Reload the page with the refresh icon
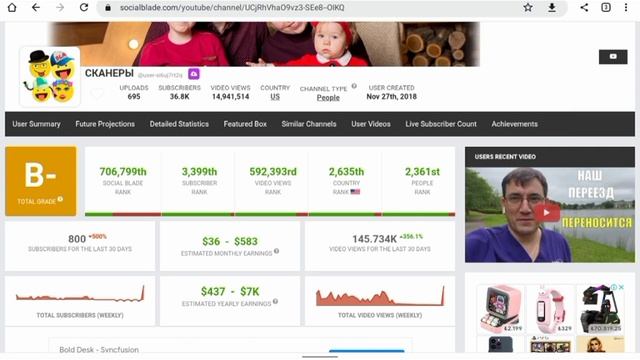 [x=84, y=7]
